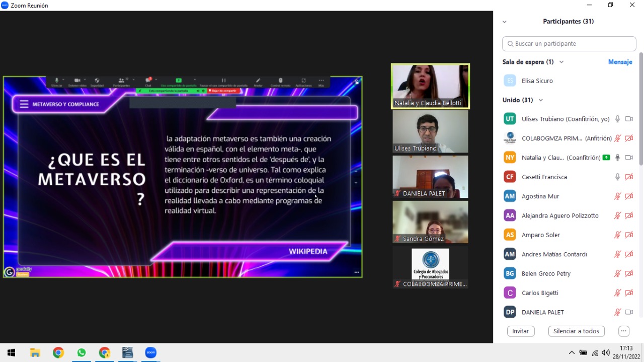This screenshot has width=644, height=362.
Task: Click the Buscar un participante search field
Action: tap(569, 44)
